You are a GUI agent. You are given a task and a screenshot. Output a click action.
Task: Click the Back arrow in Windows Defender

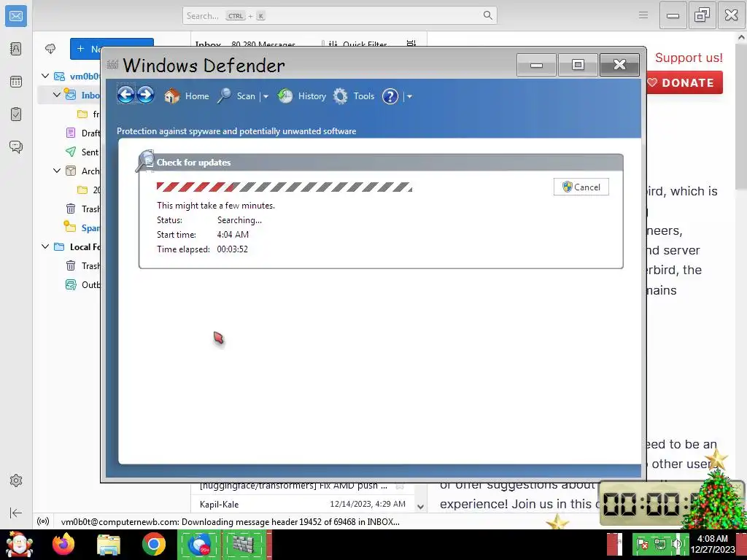click(x=125, y=96)
